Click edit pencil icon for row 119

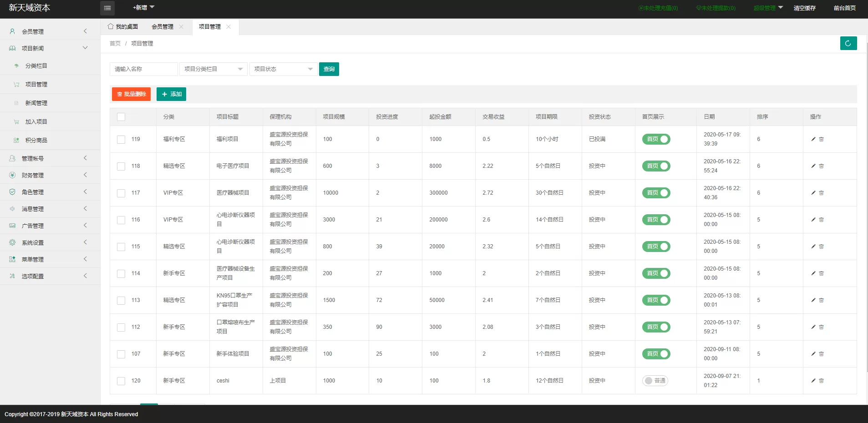click(x=813, y=139)
